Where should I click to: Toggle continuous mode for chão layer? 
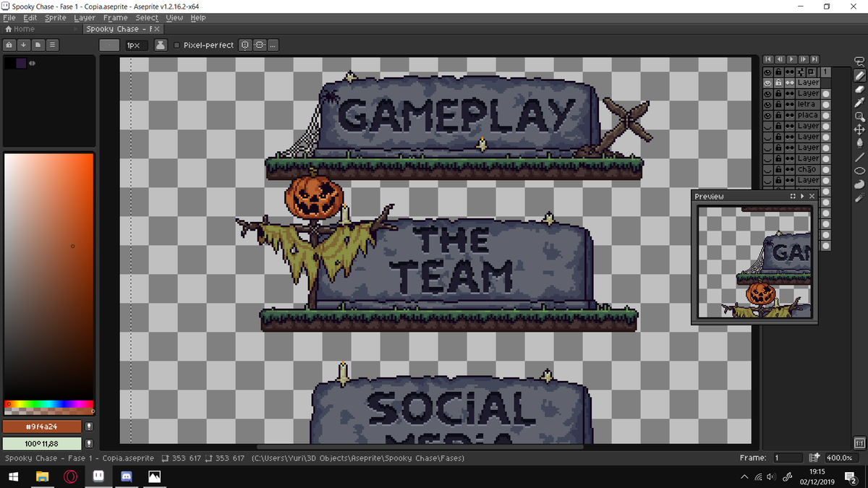[x=790, y=170]
